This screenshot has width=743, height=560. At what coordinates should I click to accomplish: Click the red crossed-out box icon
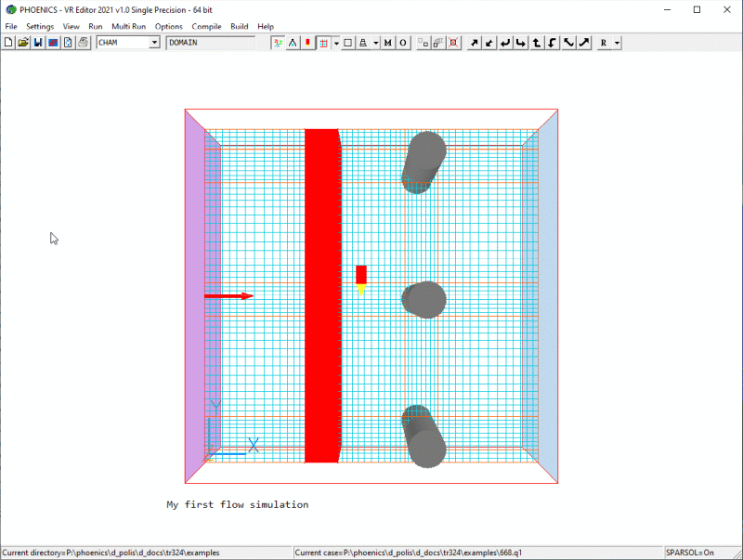(453, 43)
